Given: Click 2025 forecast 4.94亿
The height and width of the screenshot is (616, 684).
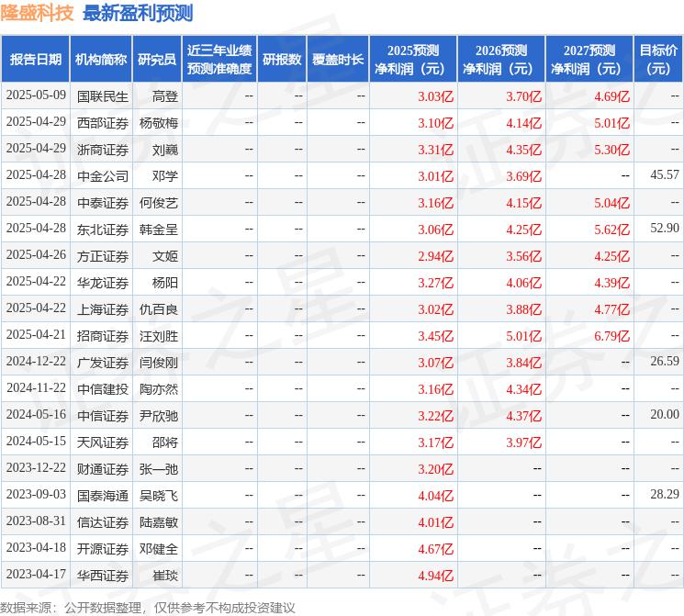Looking at the screenshot, I should click(435, 576).
